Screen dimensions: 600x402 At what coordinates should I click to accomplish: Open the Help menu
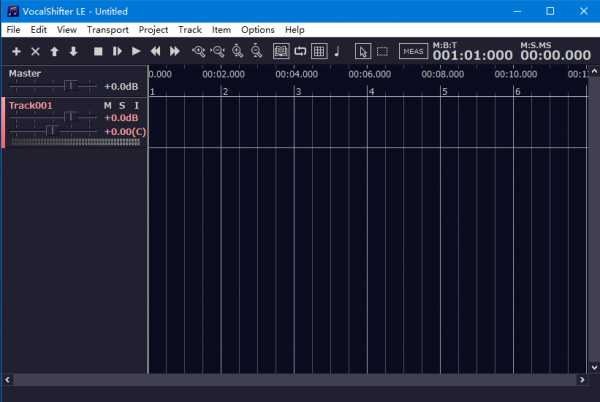click(x=295, y=29)
